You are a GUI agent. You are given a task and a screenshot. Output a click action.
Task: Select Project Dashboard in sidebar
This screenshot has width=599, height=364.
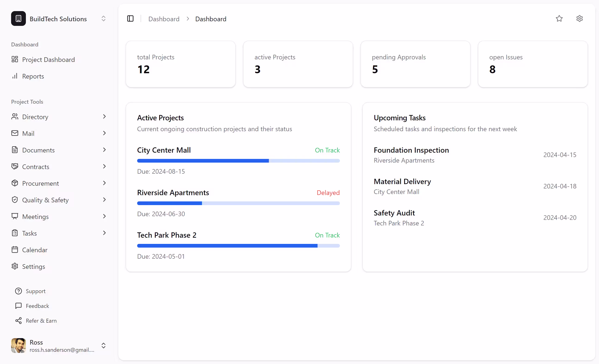click(x=48, y=60)
